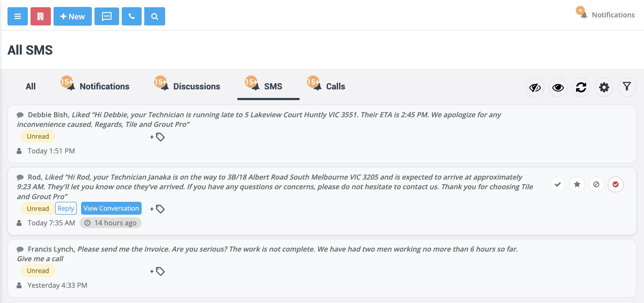This screenshot has width=644, height=303.
Task: Toggle the block icon on Rod's message
Action: coord(596,184)
